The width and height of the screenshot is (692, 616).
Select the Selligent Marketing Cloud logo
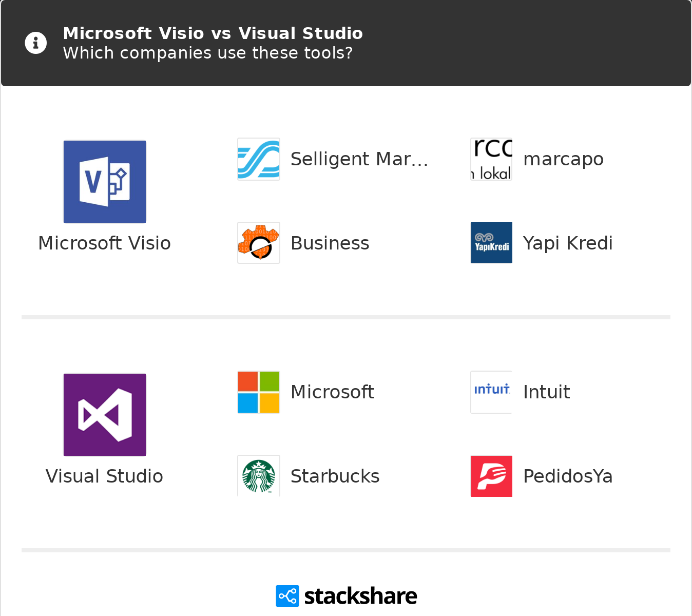click(258, 159)
